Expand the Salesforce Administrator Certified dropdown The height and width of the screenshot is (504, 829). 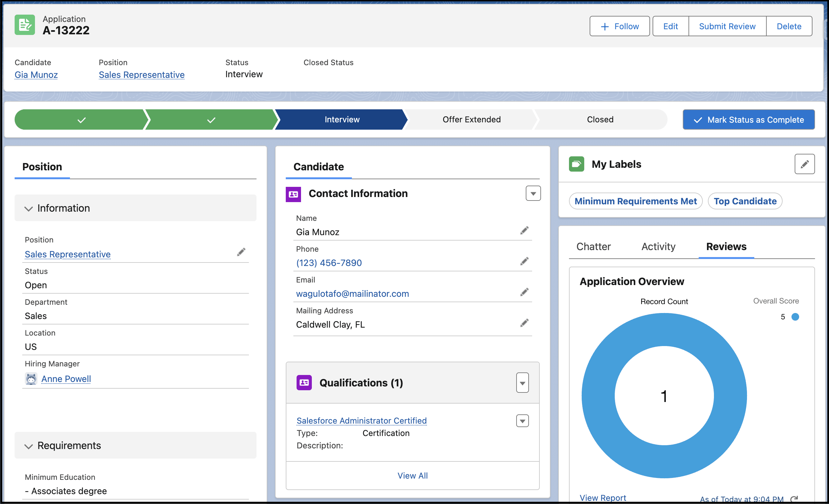522,421
